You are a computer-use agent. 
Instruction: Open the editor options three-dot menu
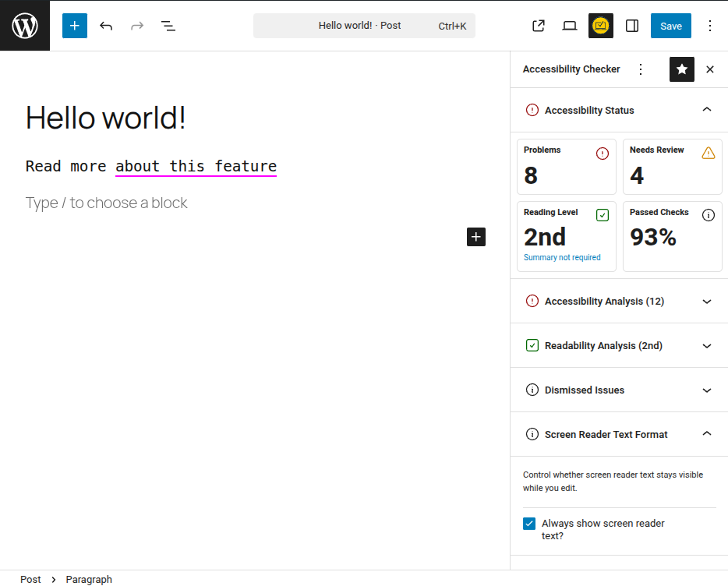710,25
